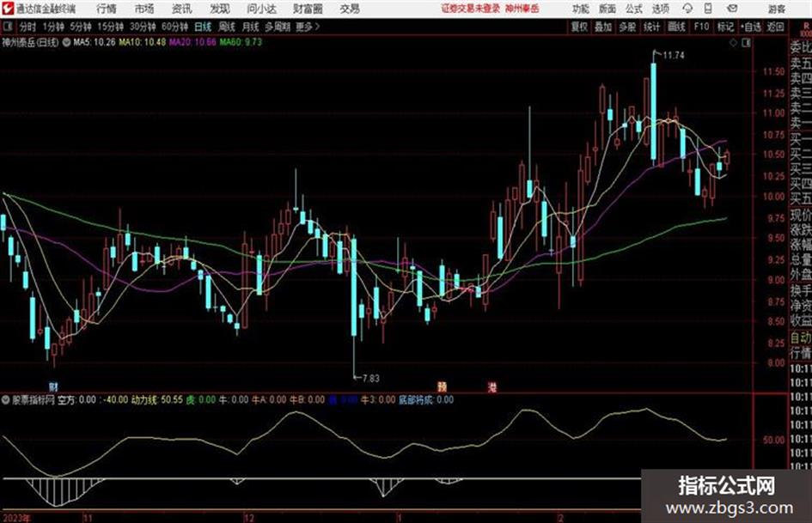Switch to the 1分钟 period tab

tap(53, 27)
